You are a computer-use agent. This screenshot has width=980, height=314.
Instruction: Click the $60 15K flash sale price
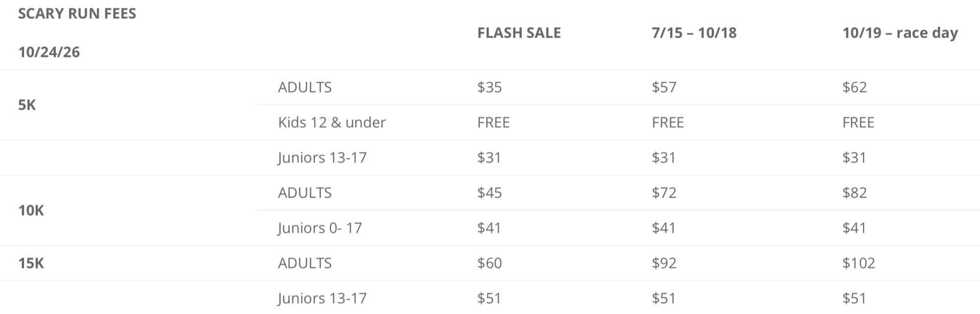[x=490, y=263]
